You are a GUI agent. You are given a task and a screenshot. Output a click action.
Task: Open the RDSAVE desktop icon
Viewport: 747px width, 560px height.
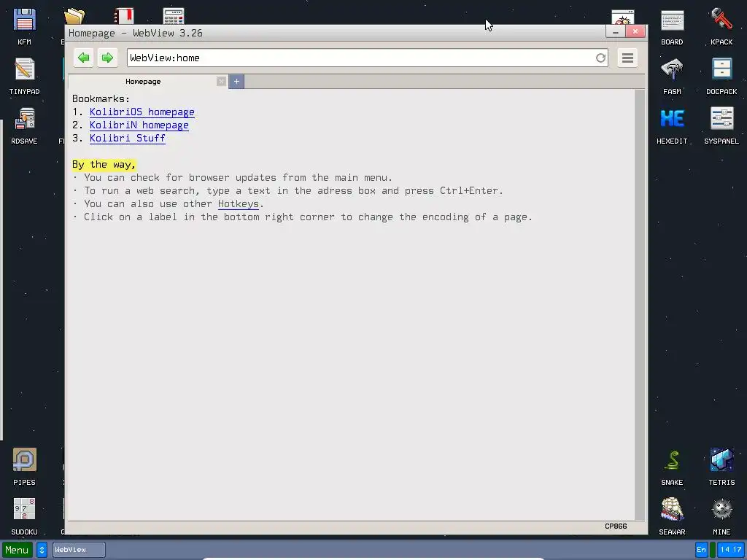coord(24,125)
